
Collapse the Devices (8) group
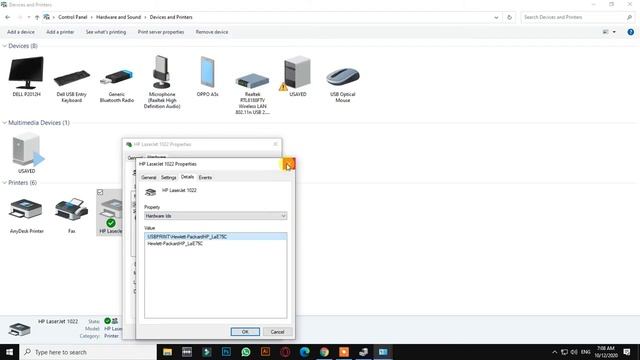(4, 46)
